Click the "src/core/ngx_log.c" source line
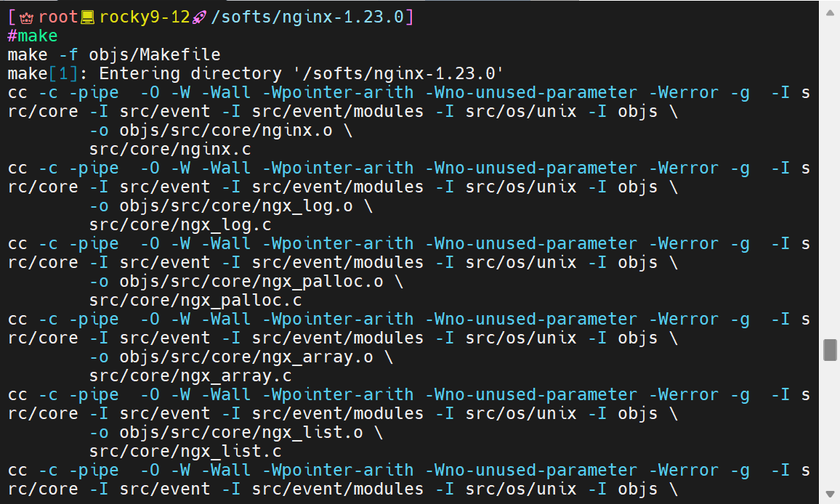Image resolution: width=840 pixels, height=504 pixels. pyautogui.click(x=180, y=224)
